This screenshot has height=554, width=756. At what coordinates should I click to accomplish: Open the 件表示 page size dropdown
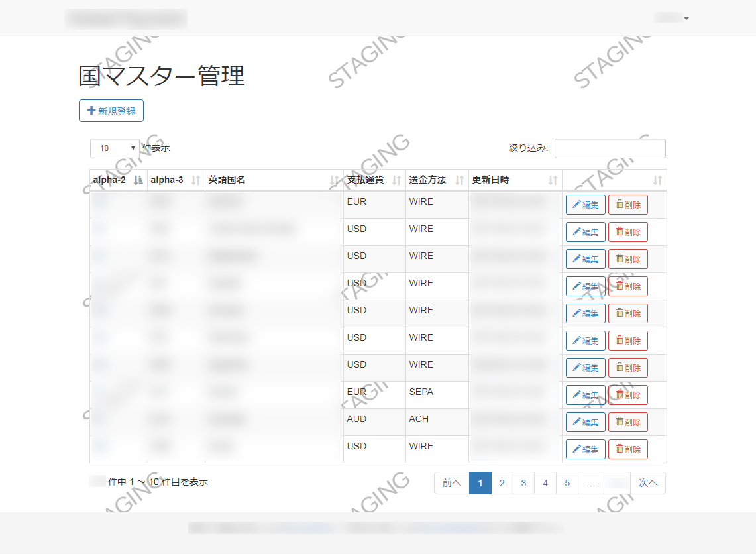pos(115,148)
